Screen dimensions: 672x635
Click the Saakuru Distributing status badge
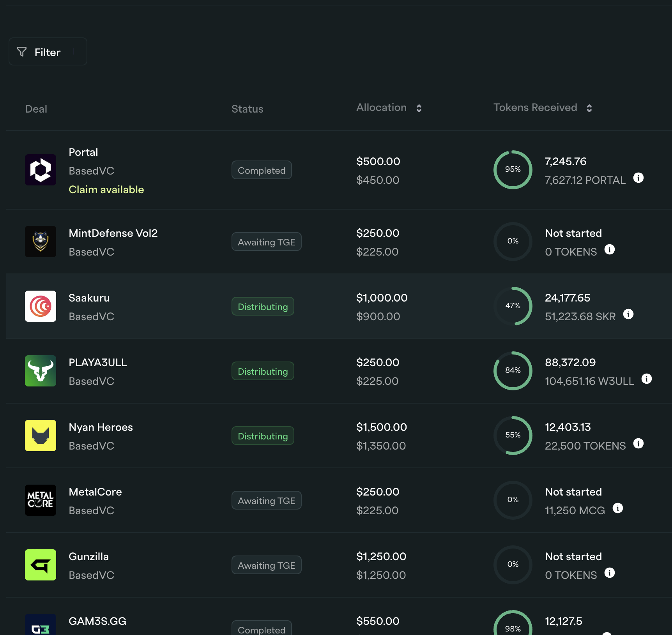(x=263, y=307)
